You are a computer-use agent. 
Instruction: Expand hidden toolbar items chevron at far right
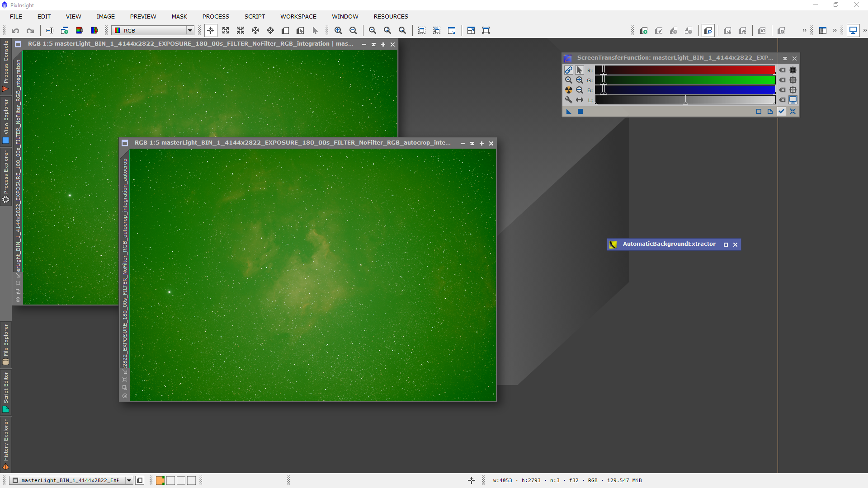[865, 30]
